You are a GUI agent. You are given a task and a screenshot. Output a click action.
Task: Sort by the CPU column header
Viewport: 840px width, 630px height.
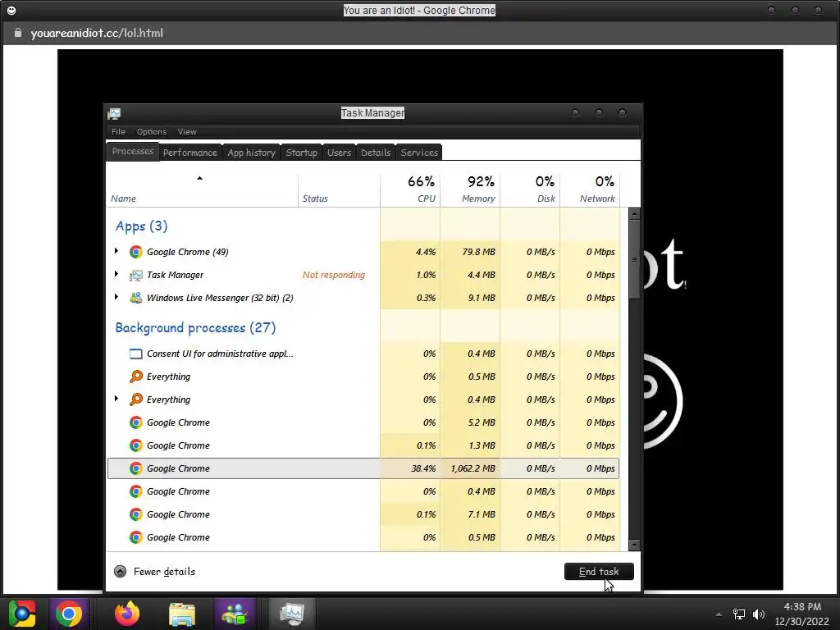pos(410,189)
